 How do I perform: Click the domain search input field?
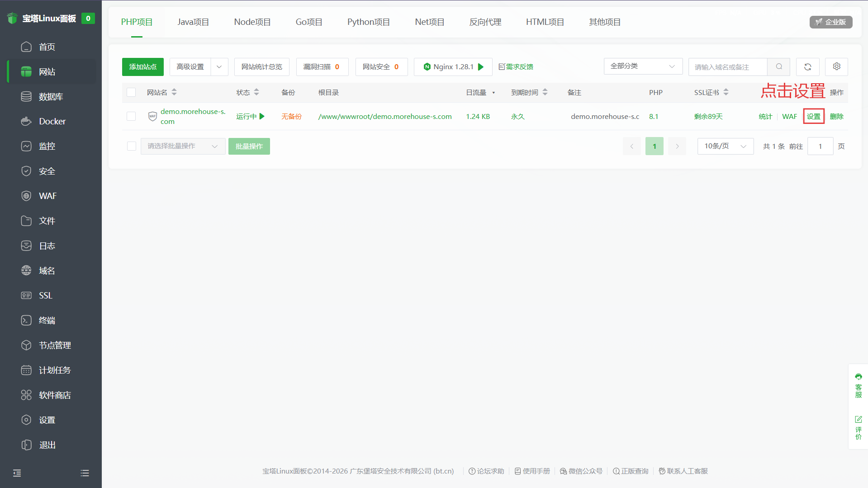pos(727,67)
